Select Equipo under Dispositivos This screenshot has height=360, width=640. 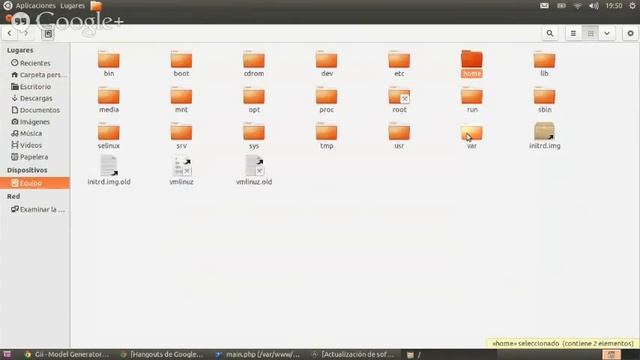point(35,183)
